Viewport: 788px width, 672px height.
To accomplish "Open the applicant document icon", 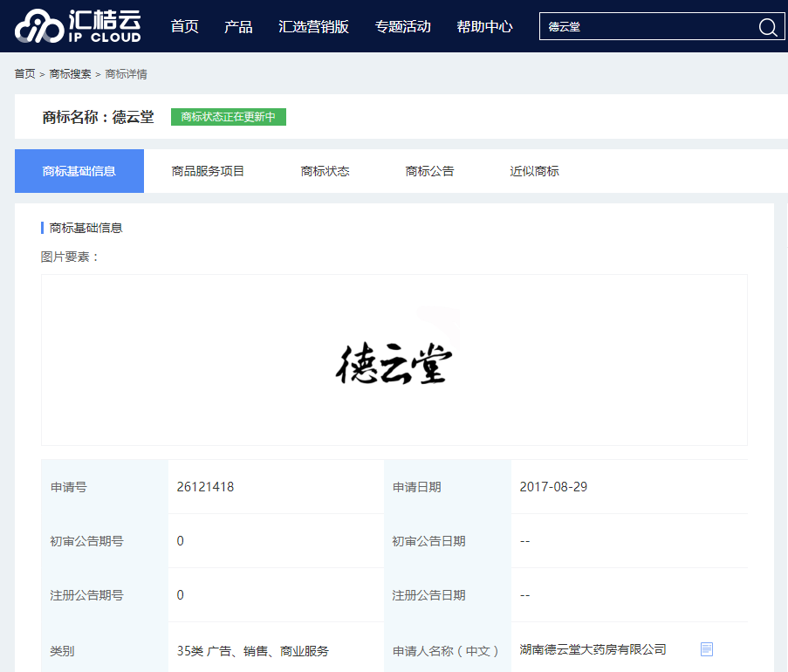I will click(707, 649).
